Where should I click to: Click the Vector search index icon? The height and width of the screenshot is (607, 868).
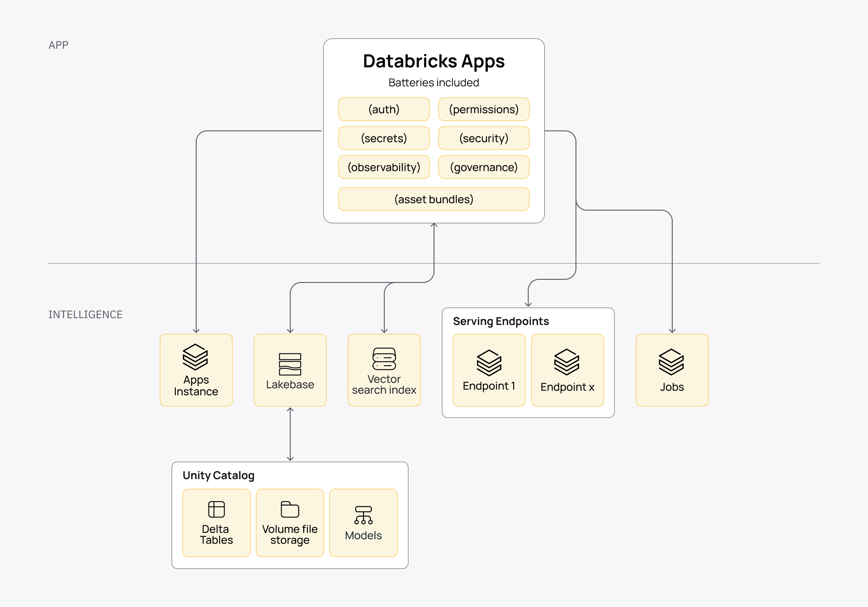[384, 360]
